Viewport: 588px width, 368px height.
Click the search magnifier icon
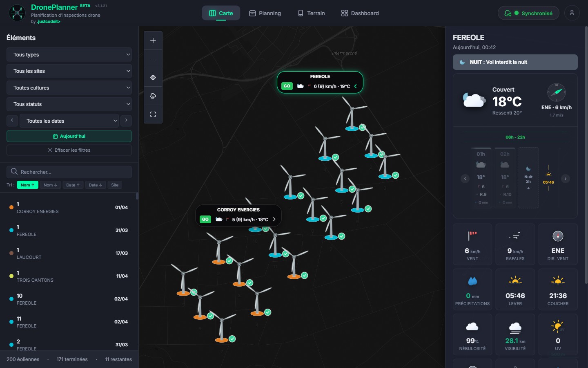click(14, 172)
